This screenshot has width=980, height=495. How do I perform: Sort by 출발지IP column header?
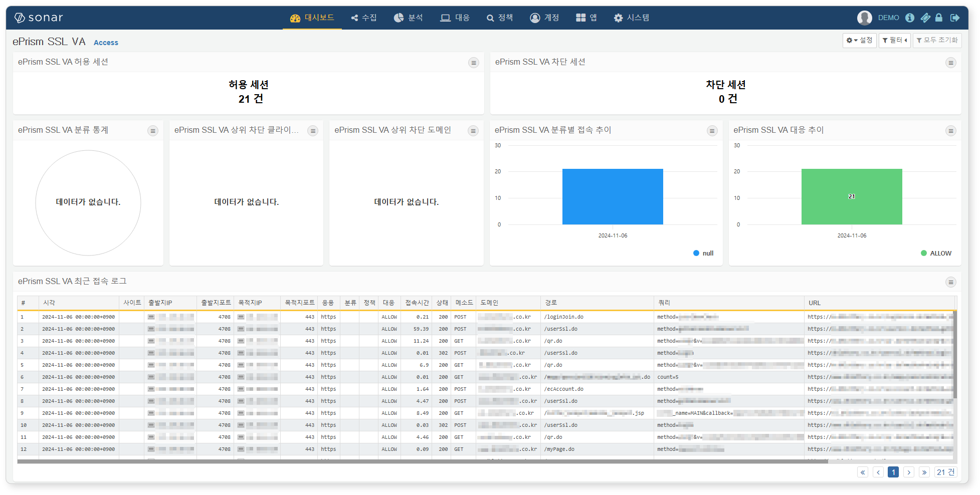tap(170, 303)
